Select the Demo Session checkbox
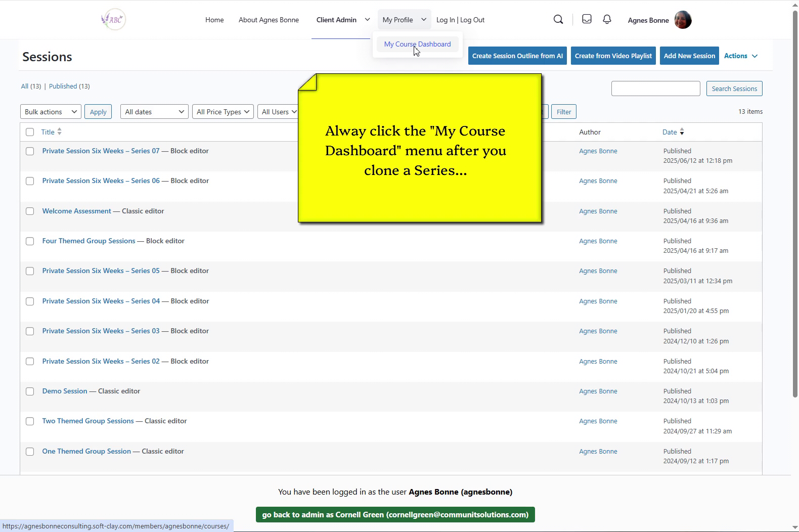This screenshot has width=799, height=532. 30,391
